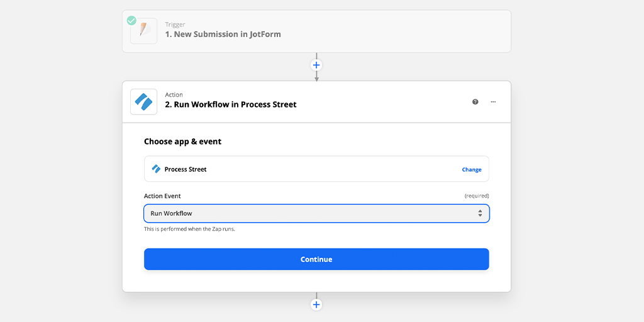The width and height of the screenshot is (644, 322).
Task: Click the JotForm pencil icon in trigger step
Action: (144, 31)
